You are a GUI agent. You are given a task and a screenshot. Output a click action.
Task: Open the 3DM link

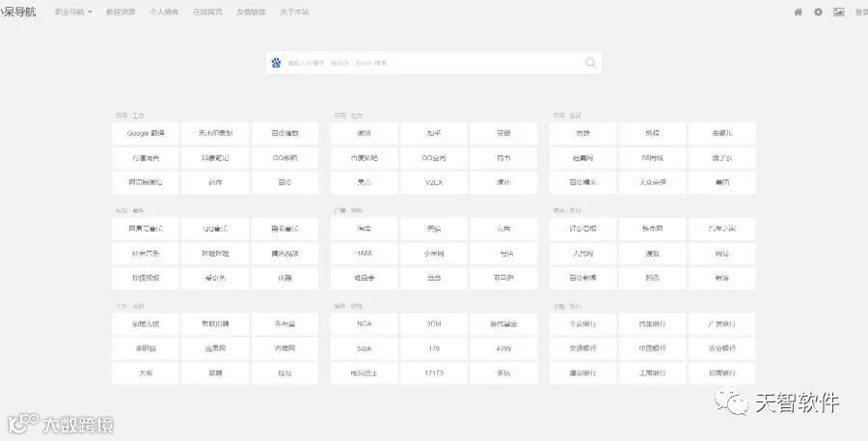pos(434,324)
